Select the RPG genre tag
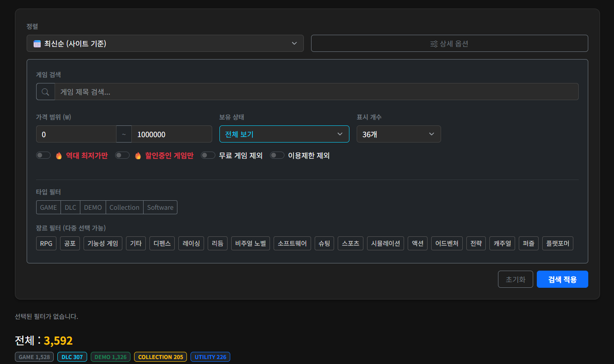 coord(46,244)
